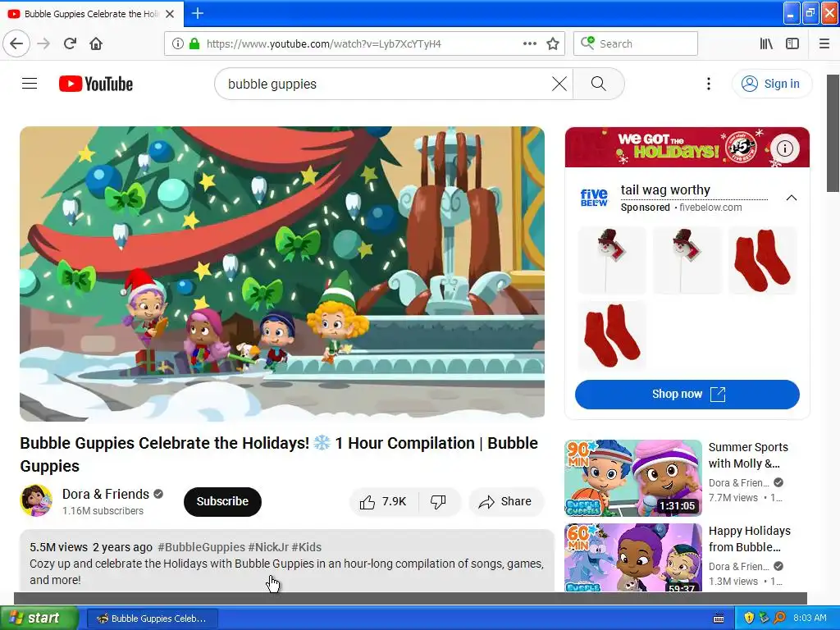This screenshot has width=840, height=630.
Task: Open the Dora & Friends channel avatar
Action: 36,500
